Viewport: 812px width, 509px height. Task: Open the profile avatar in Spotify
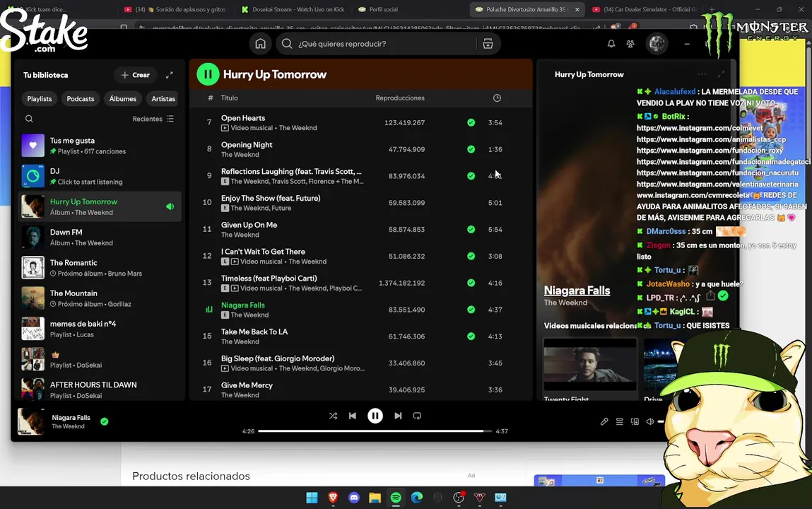tap(657, 44)
